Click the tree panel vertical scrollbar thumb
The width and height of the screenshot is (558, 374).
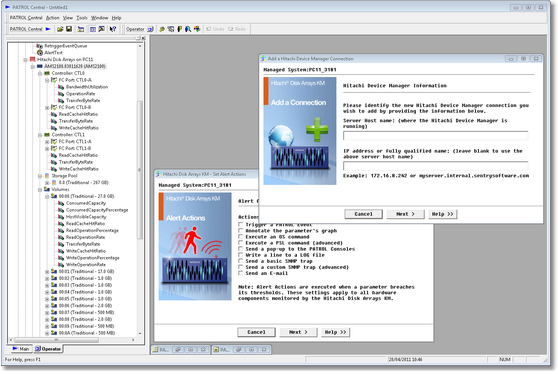pyautogui.click(x=140, y=170)
